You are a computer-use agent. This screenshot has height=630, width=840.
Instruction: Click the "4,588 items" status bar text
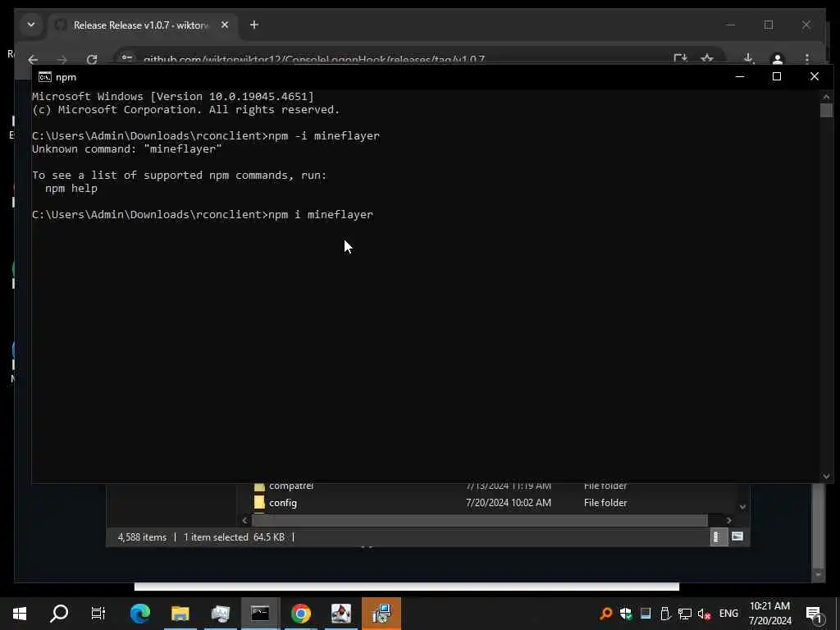[142, 536]
